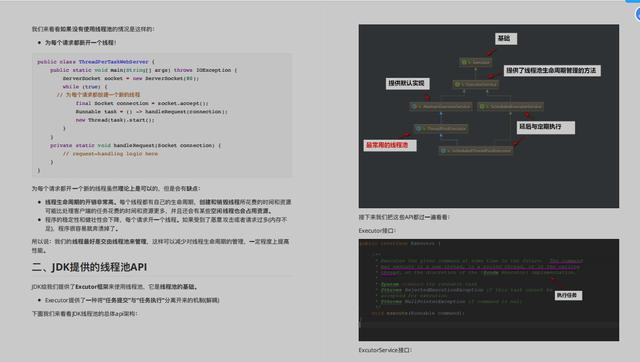Click the bullet beginning 程序的稳定性和健壮性会下降
640x362 pixels.
(x=166, y=224)
